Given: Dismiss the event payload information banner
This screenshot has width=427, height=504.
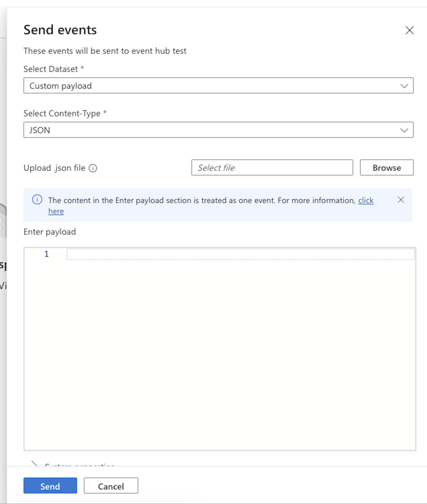Looking at the screenshot, I should 401,200.
